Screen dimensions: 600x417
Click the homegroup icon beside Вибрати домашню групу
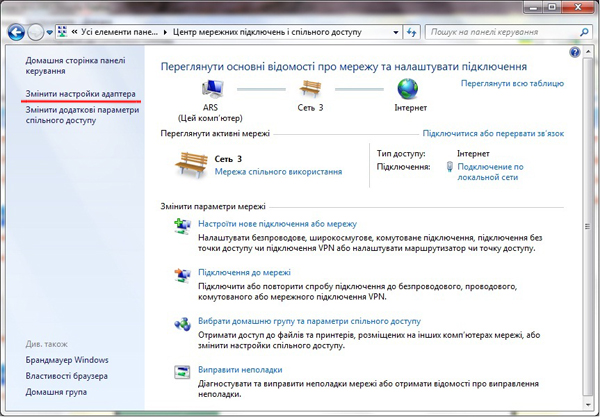point(181,326)
